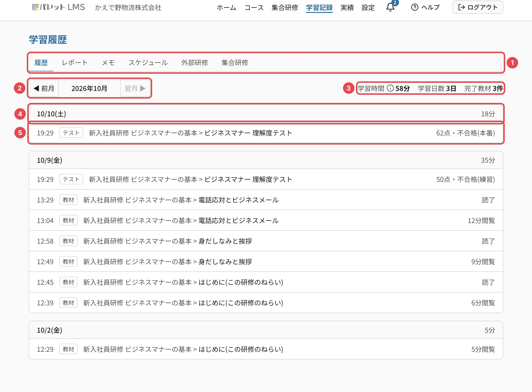Click the 翌月 next month button
This screenshot has height=392, width=532.
135,88
